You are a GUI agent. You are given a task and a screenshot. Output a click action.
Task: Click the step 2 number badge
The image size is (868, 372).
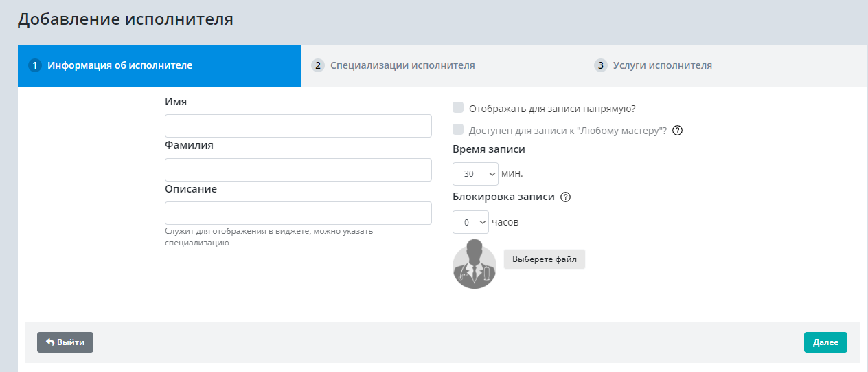[x=318, y=66]
